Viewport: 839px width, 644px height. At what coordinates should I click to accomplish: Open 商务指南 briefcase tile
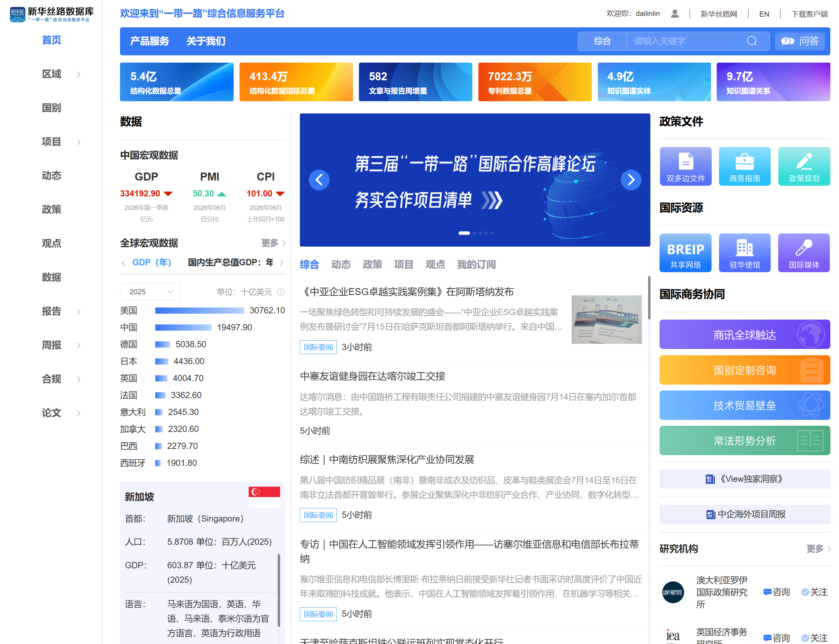(x=744, y=166)
